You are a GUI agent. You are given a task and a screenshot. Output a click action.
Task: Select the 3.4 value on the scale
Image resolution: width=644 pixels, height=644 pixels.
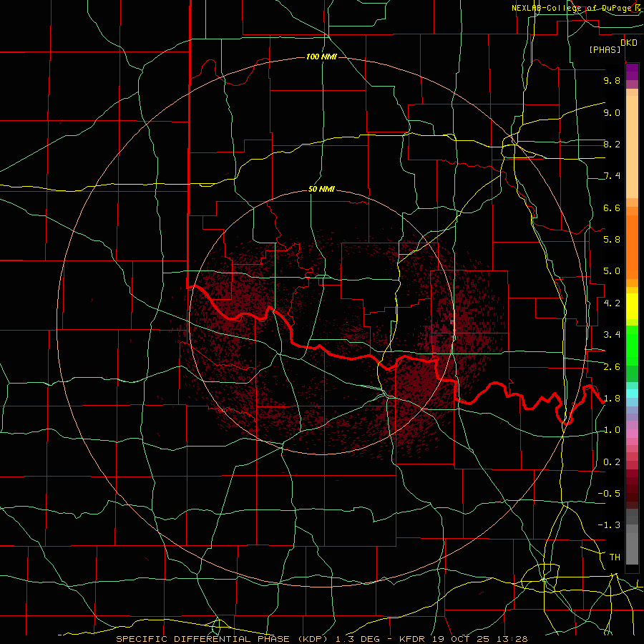point(612,335)
